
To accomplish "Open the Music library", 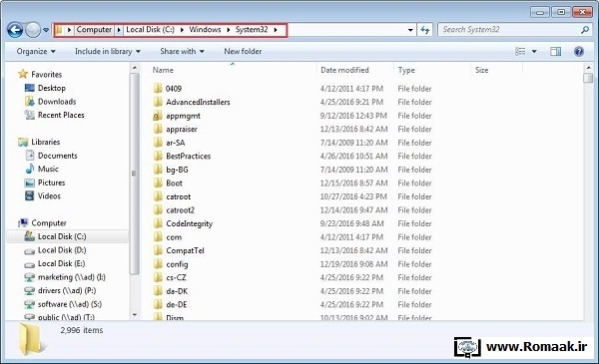I will click(x=48, y=169).
